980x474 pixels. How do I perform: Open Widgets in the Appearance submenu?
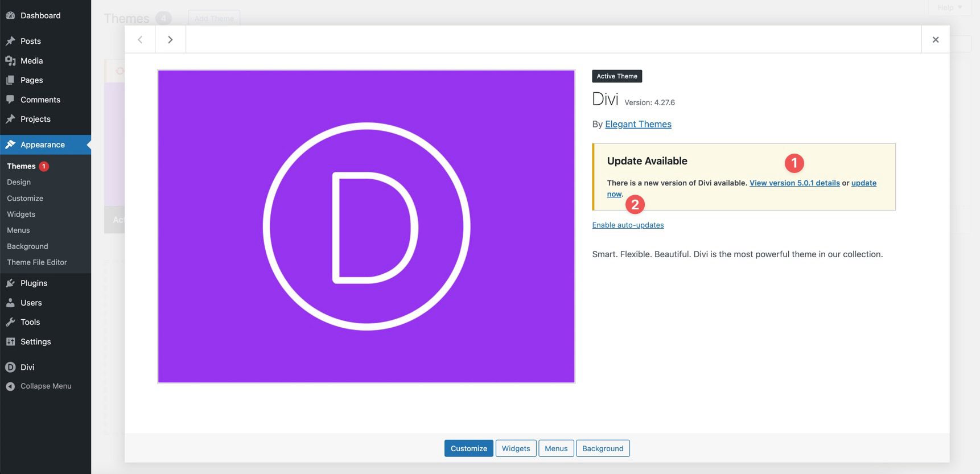21,214
